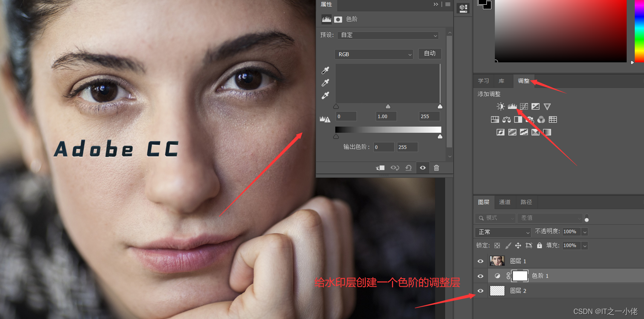
Task: Add a Black & White adjustment
Action: click(518, 120)
